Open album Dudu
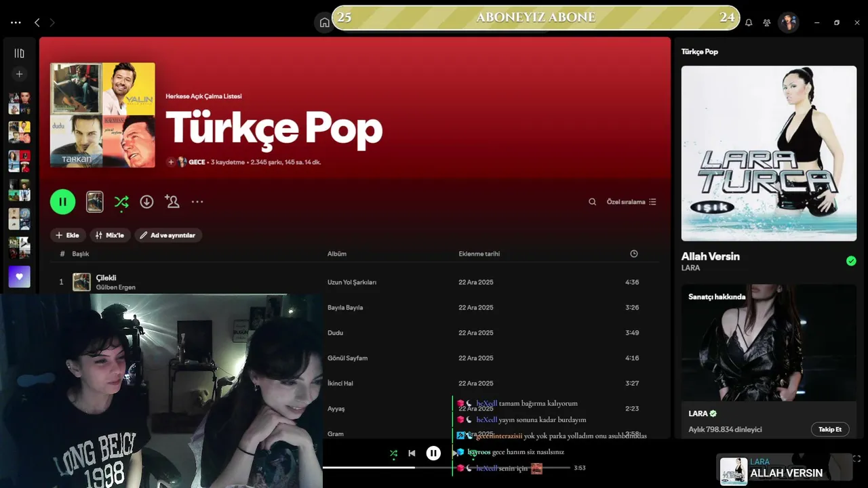The height and width of the screenshot is (488, 868). (335, 333)
